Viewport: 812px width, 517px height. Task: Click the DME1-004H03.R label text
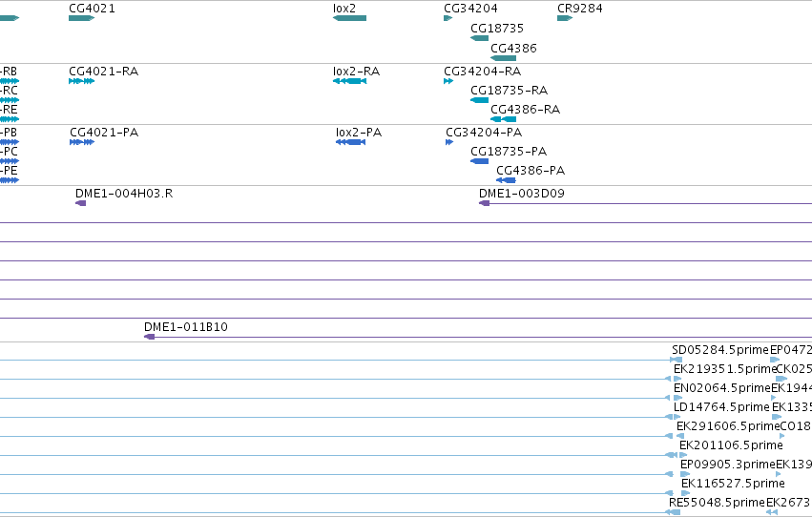[x=124, y=193]
